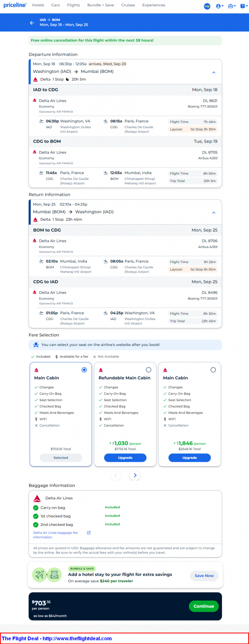This screenshot has height=644, width=249.
Task: Click the Layover 1st Stop 3h 30m badge
Action: (x=193, y=129)
